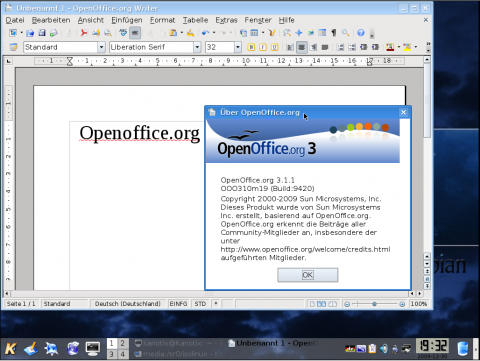
Task: Align text left
Action: [x=290, y=47]
